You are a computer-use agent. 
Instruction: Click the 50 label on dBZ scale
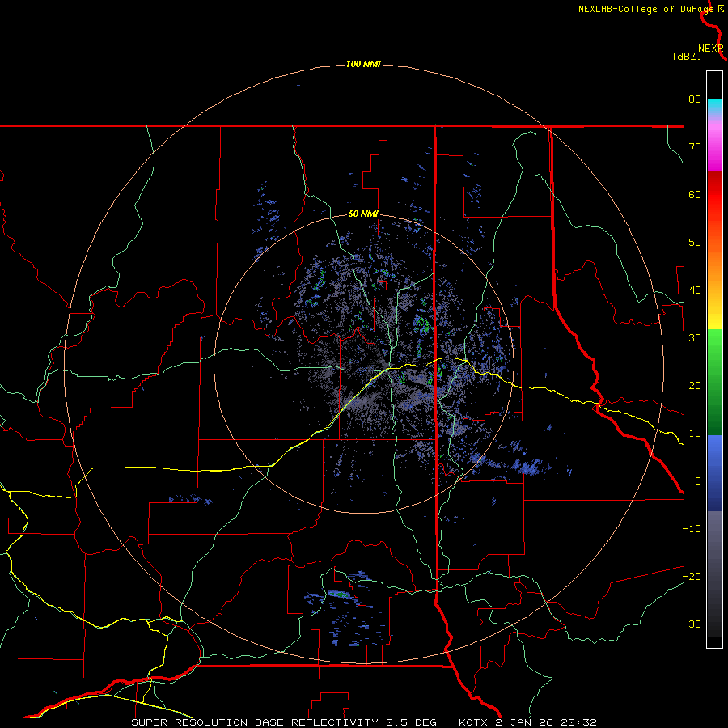pos(695,243)
